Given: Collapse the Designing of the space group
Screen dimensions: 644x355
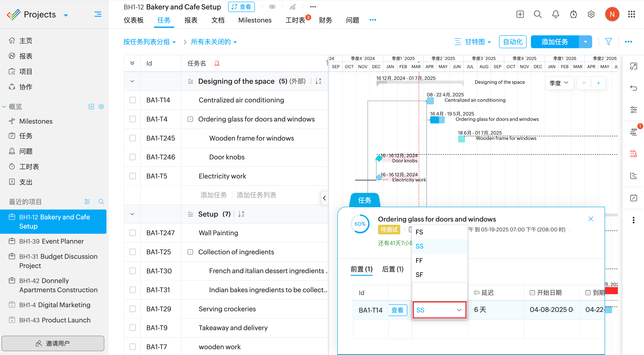Looking at the screenshot, I should [132, 81].
